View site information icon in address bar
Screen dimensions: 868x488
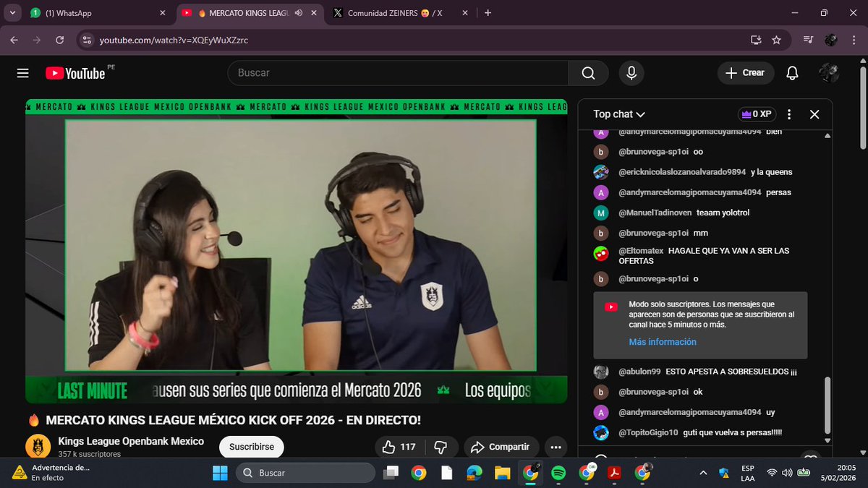pyautogui.click(x=87, y=40)
